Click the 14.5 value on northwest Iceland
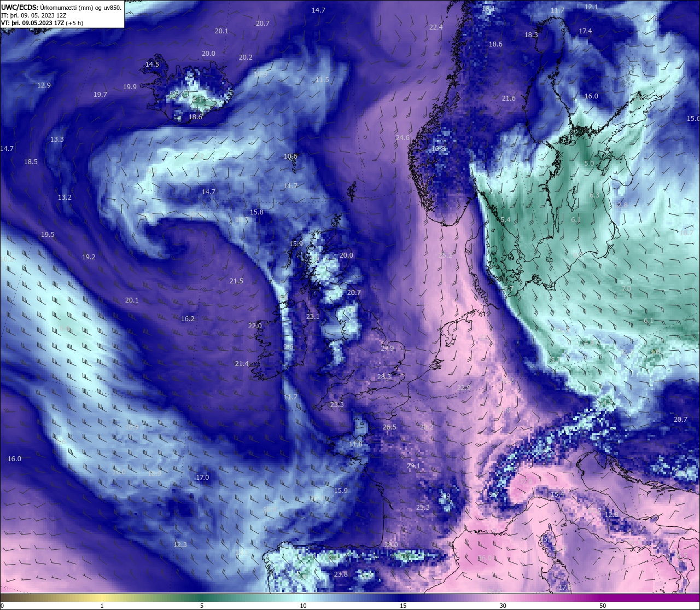 pyautogui.click(x=152, y=65)
